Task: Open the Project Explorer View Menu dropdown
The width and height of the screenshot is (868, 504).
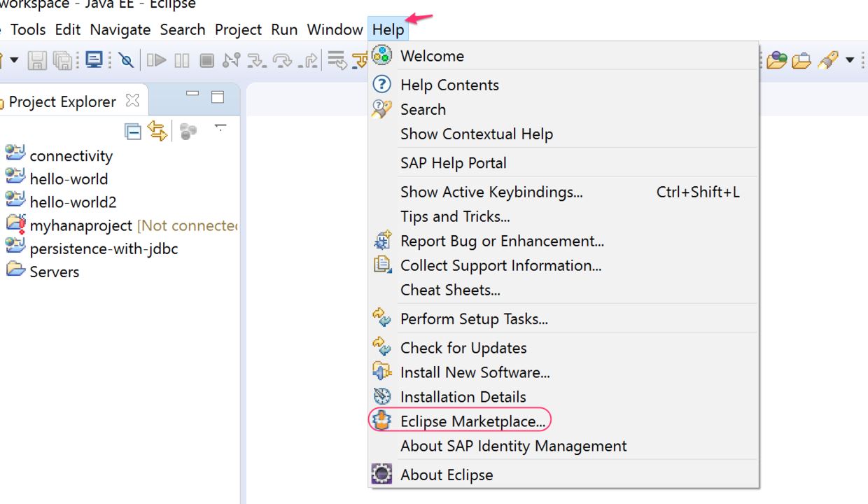Action: (x=220, y=128)
